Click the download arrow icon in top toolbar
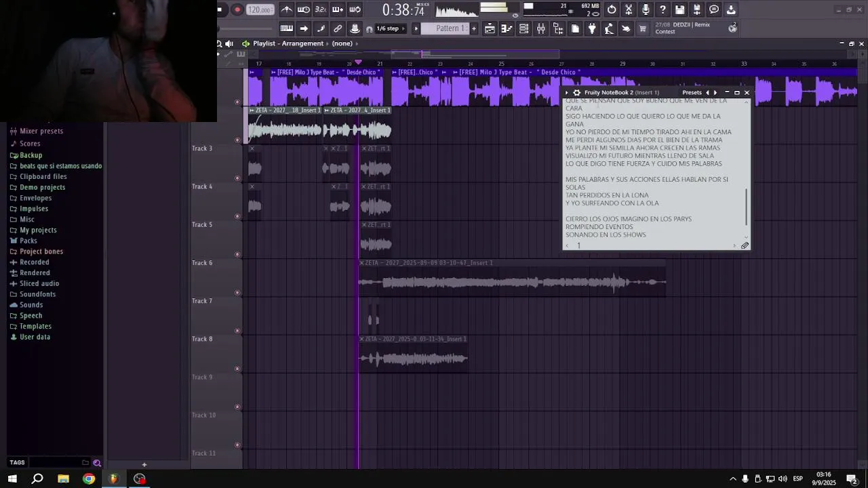Viewport: 868px width, 488px height. [x=731, y=9]
